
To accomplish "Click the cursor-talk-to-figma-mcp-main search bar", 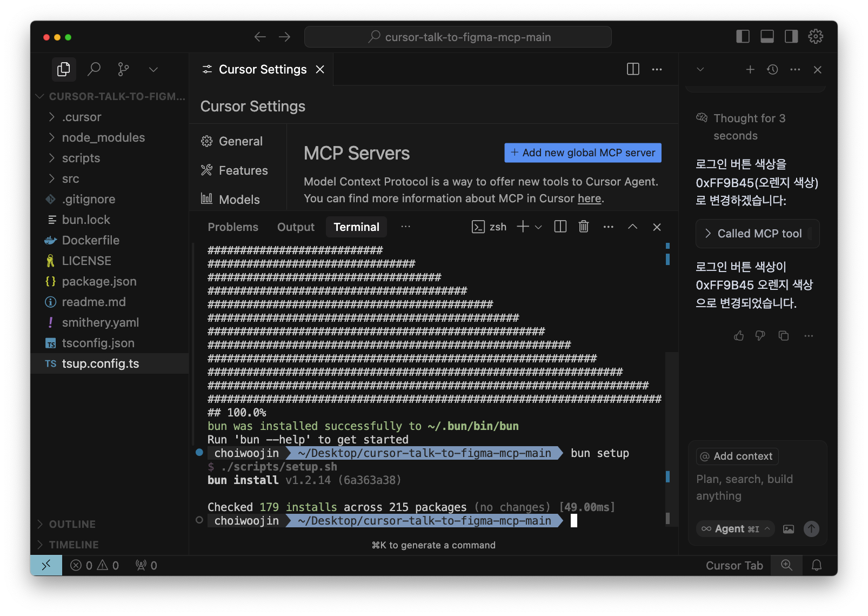I will coord(458,37).
